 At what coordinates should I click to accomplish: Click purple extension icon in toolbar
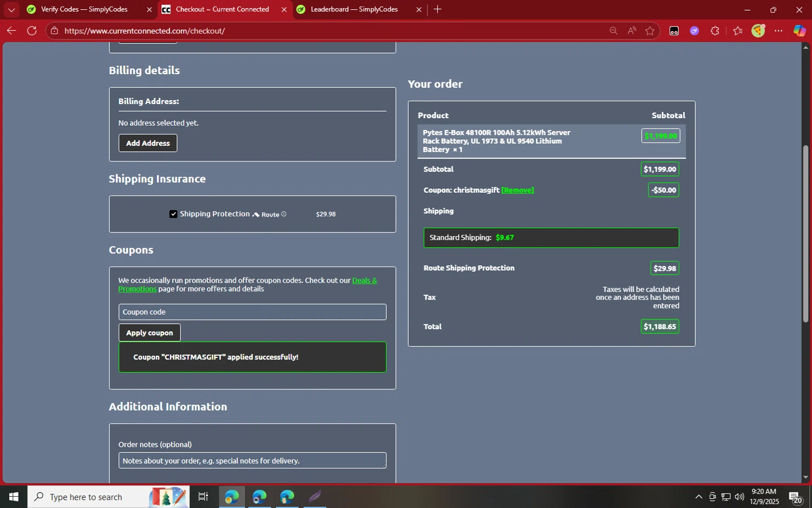[695, 31]
